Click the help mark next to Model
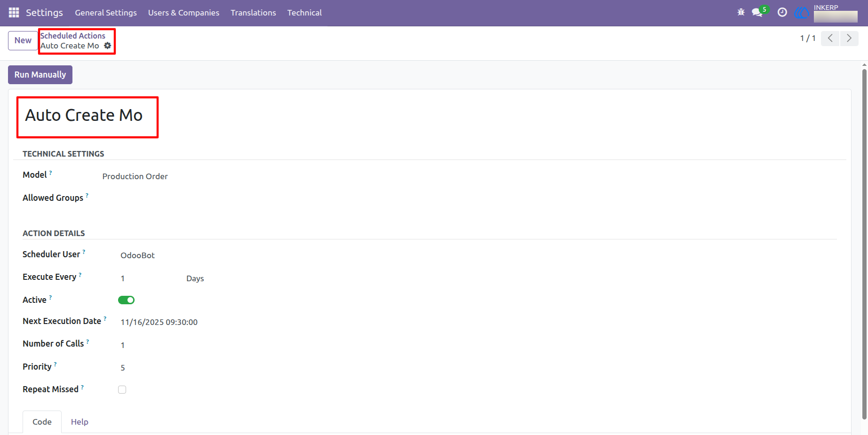 [x=50, y=173]
